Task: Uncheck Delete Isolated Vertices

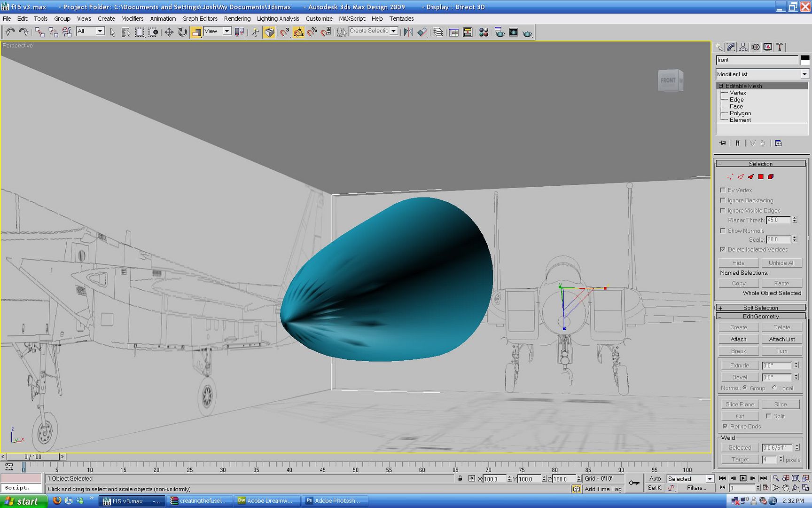Action: [723, 249]
